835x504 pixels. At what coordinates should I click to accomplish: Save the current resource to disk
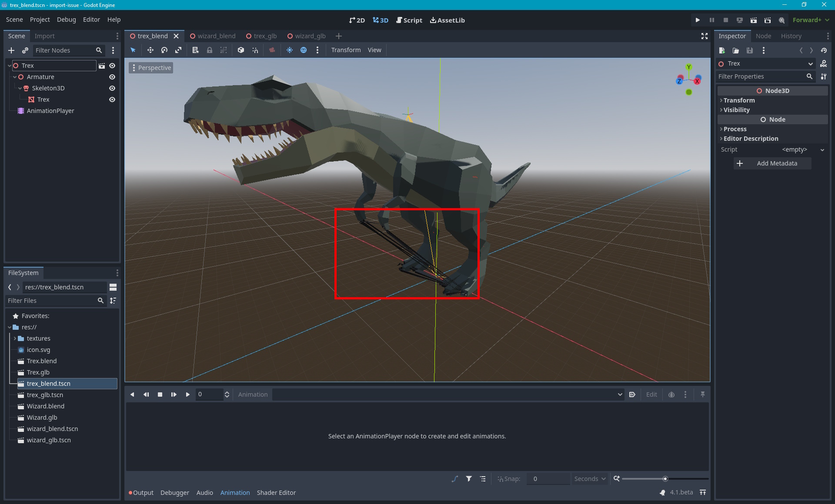[x=750, y=50]
